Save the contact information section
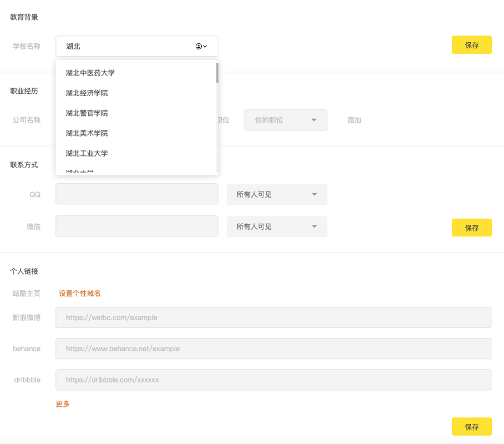The image size is (504, 444). tap(472, 228)
